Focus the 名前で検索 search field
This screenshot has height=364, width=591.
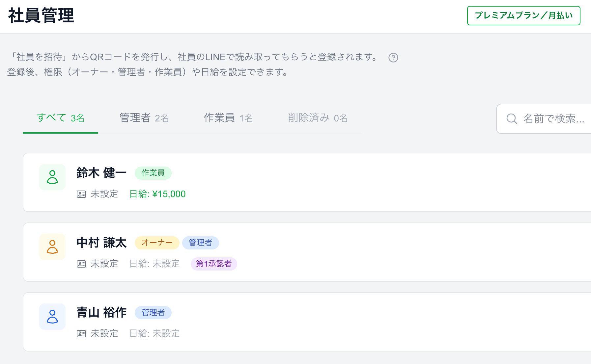(544, 119)
